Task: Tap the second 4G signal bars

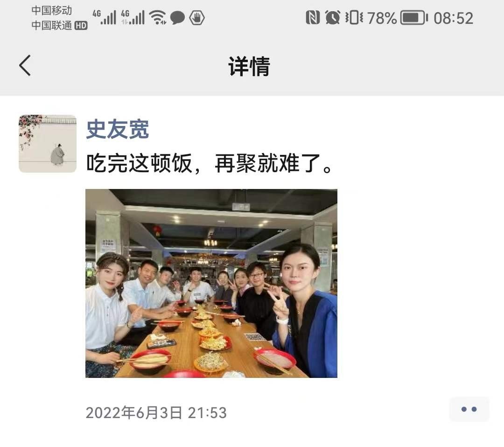Action: point(133,17)
